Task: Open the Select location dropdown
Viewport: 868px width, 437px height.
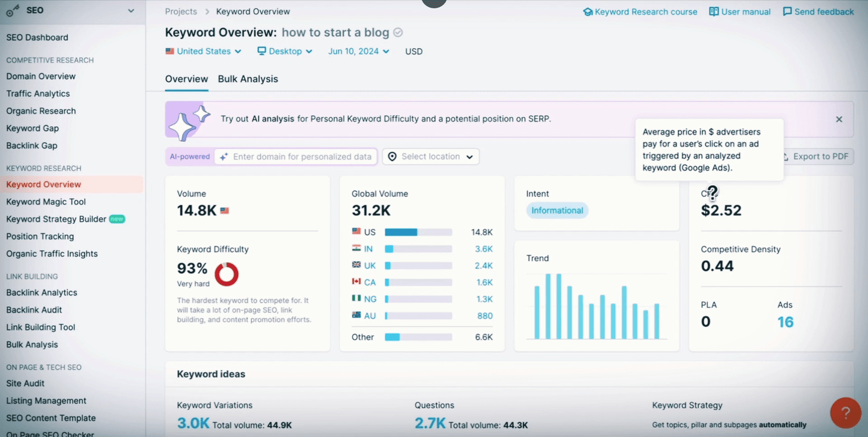Action: point(431,157)
